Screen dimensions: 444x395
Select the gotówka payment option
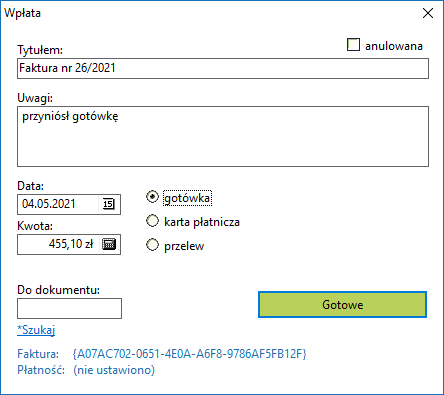coord(152,197)
